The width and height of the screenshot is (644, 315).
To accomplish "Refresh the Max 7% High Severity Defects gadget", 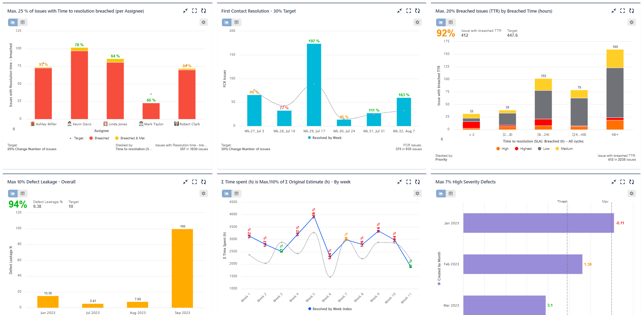I will click(x=631, y=182).
